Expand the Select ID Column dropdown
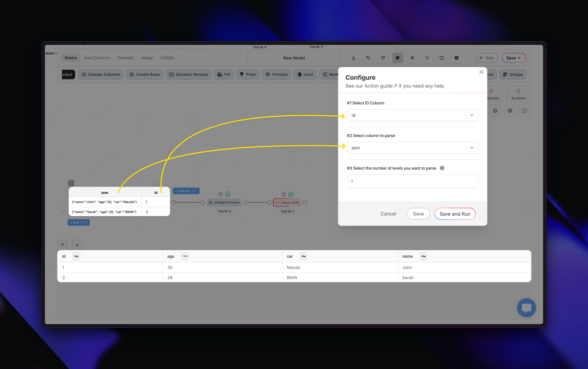Screen dimensions: 588x369 click(x=412, y=115)
